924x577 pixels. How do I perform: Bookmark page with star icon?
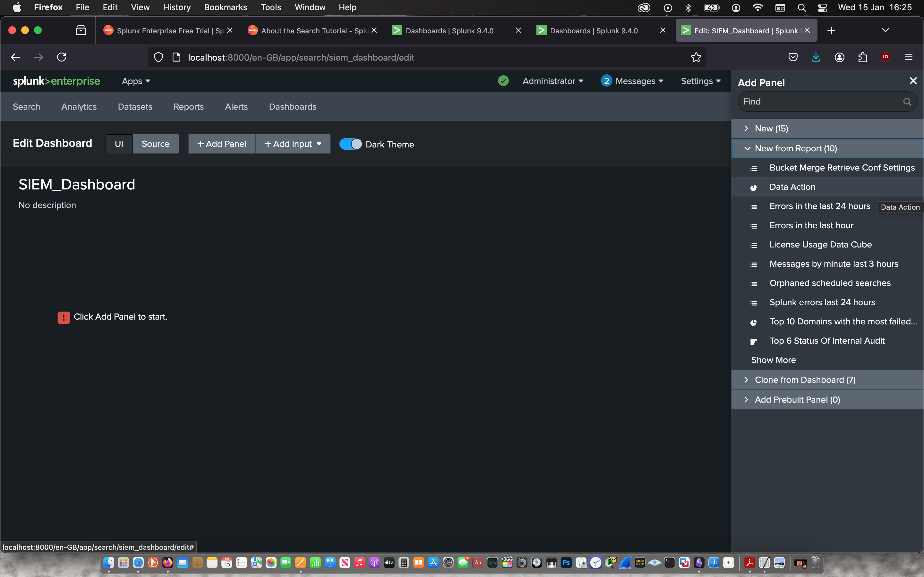click(696, 57)
